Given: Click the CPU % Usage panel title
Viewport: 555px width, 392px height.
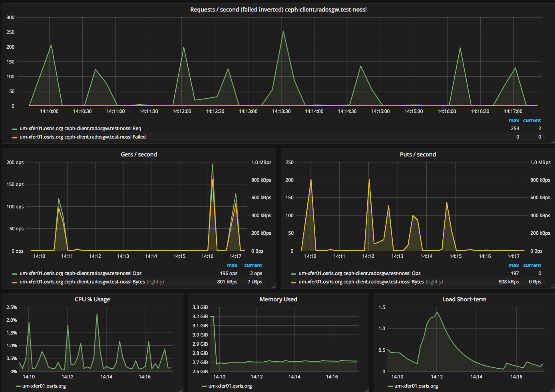Looking at the screenshot, I should pos(92,299).
